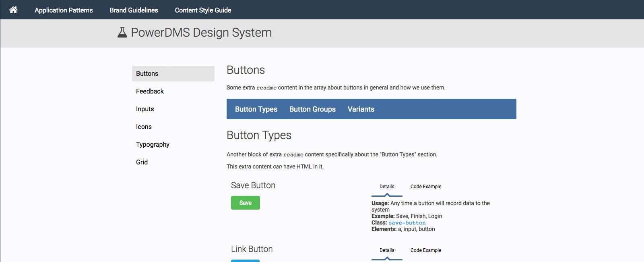Select Grid in the sidebar
This screenshot has width=644, height=262.
[142, 162]
